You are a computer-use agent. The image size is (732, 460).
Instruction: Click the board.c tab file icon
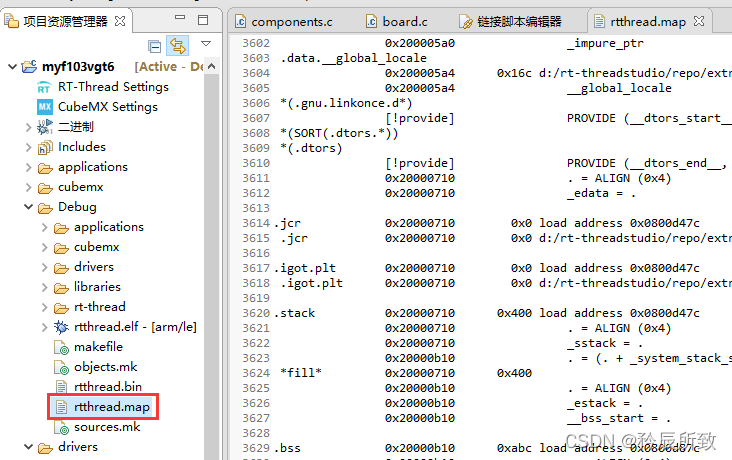[x=371, y=21]
